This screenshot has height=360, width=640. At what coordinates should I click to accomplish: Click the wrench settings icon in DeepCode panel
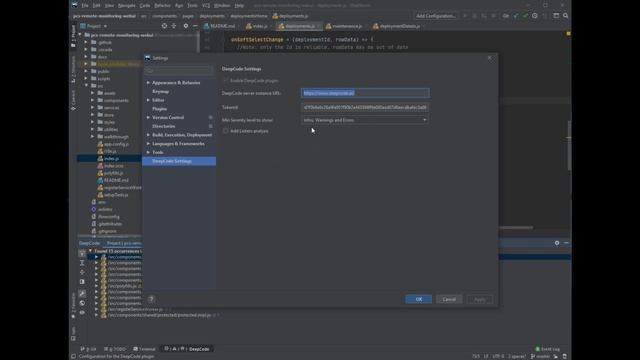tap(82, 293)
